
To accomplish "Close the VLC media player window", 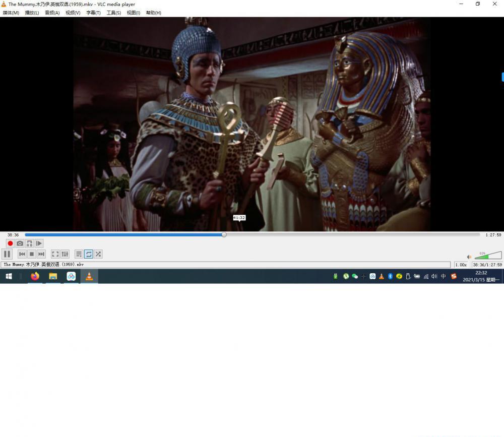I will [495, 4].
